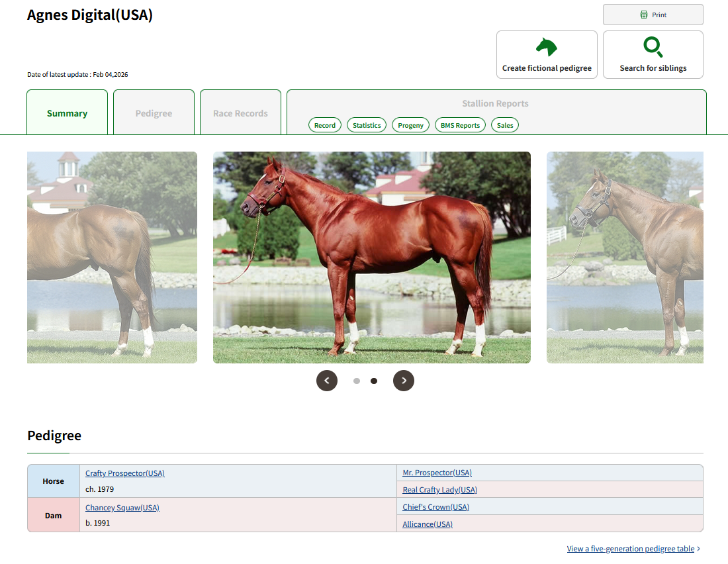Go to next carousel photo
Image resolution: width=728 pixels, height=564 pixels.
click(x=404, y=381)
